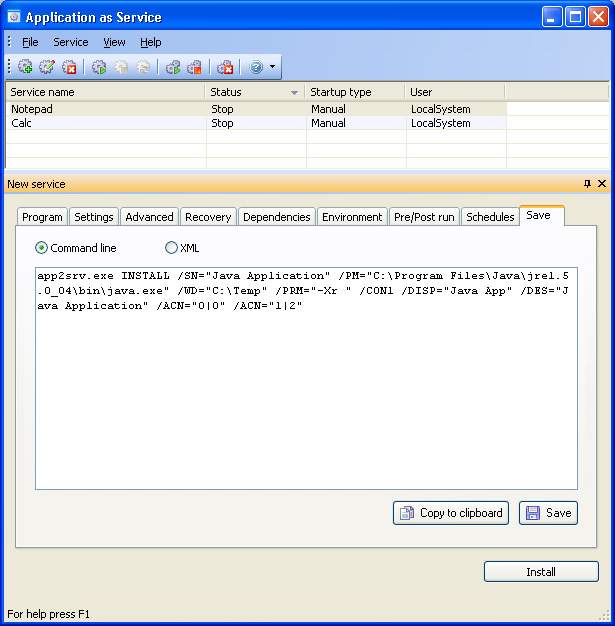The width and height of the screenshot is (615, 626).
Task: Switch to the Dependencies tab
Action: 277,217
